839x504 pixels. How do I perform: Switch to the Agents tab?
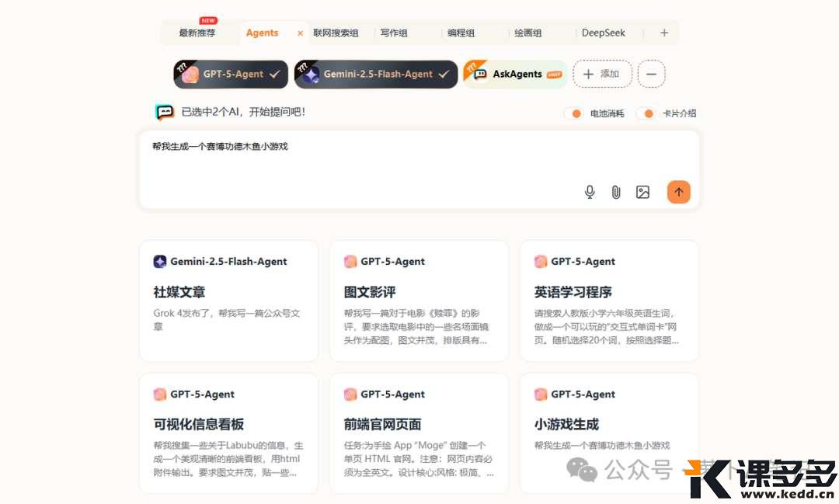coord(263,33)
